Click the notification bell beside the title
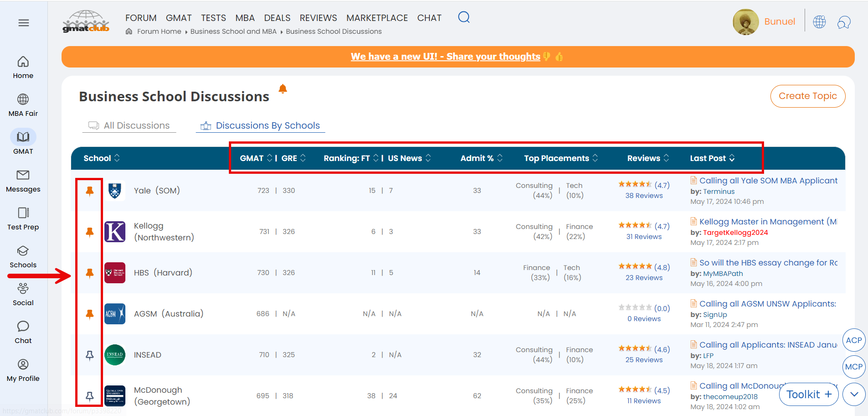This screenshot has width=868, height=416. [283, 89]
